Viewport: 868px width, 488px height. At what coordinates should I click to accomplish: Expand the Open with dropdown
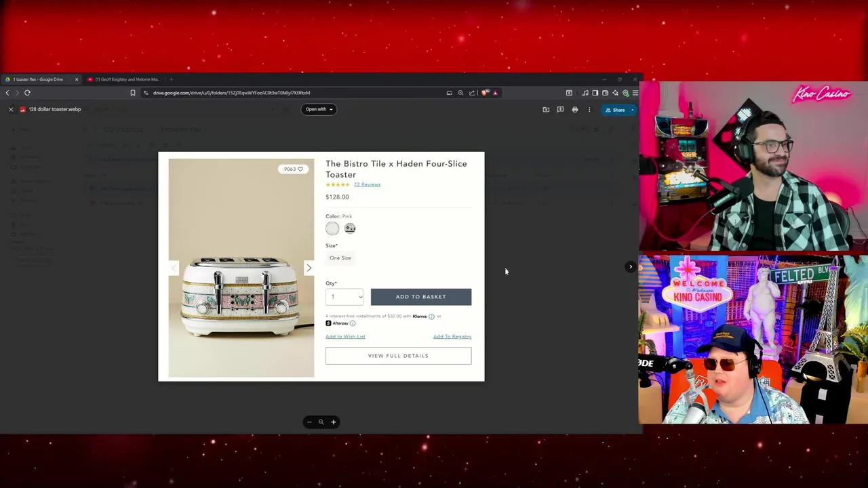coord(319,109)
